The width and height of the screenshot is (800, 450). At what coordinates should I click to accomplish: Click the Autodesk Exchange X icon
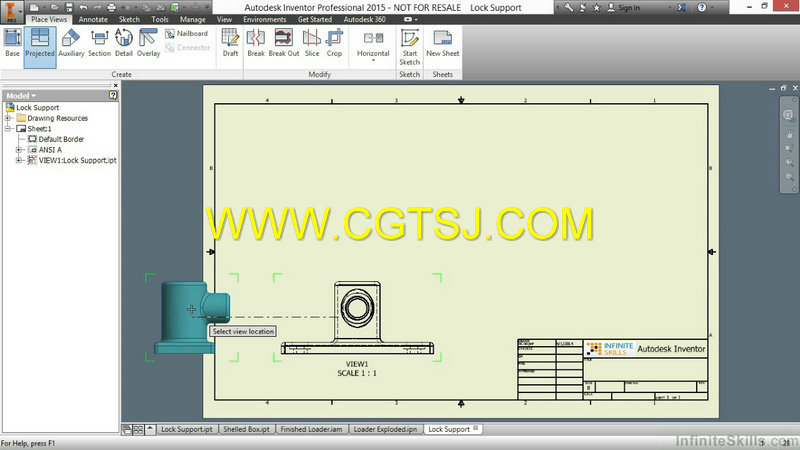point(682,7)
